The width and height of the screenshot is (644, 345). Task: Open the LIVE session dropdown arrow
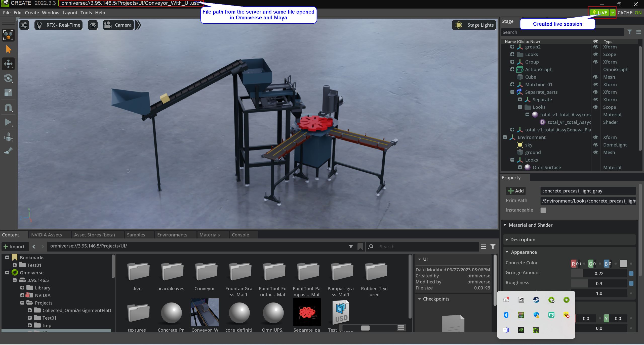coord(613,13)
